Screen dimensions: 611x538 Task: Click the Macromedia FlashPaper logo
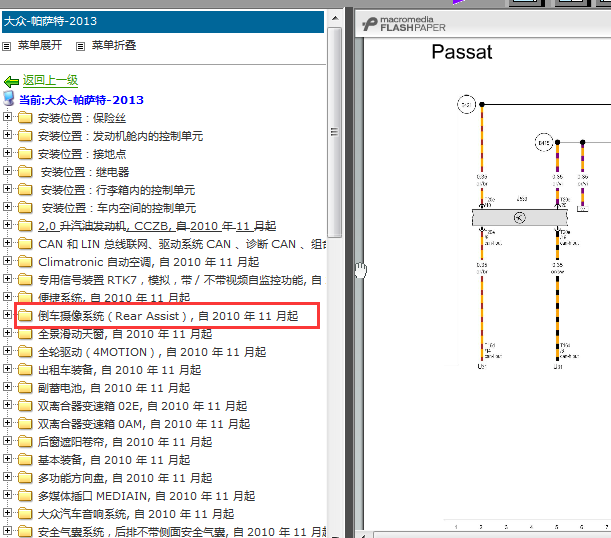[404, 24]
